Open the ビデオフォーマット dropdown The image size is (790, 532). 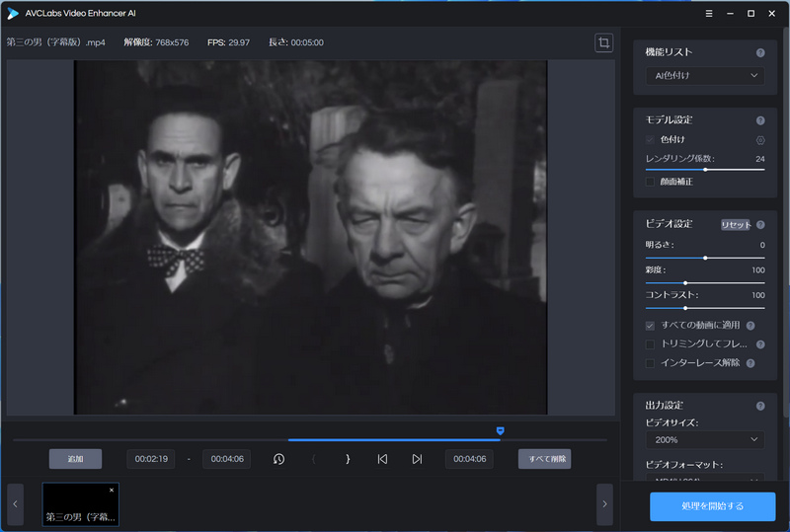(705, 478)
